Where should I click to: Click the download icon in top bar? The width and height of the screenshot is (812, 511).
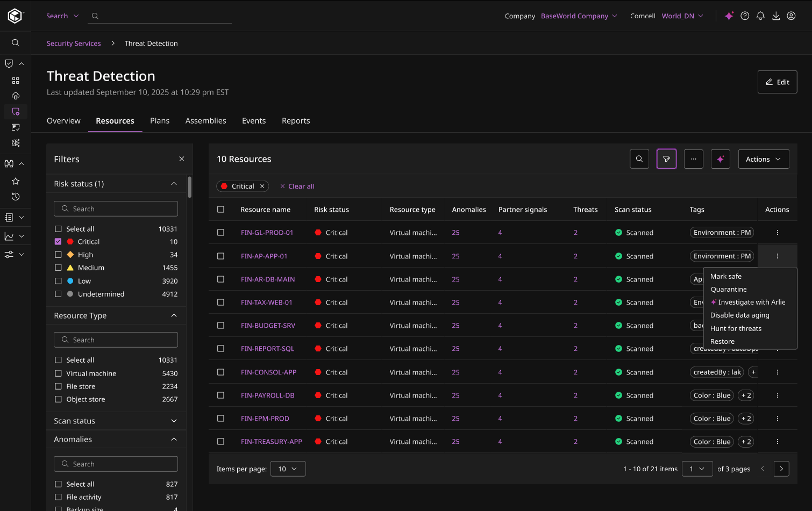(x=776, y=16)
